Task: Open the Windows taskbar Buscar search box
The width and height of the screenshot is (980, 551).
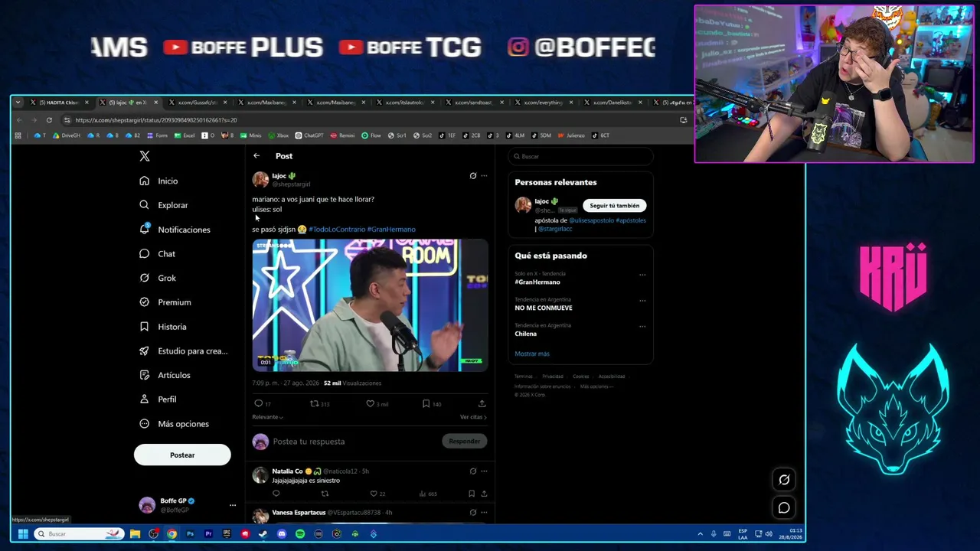Action: pos(79,534)
